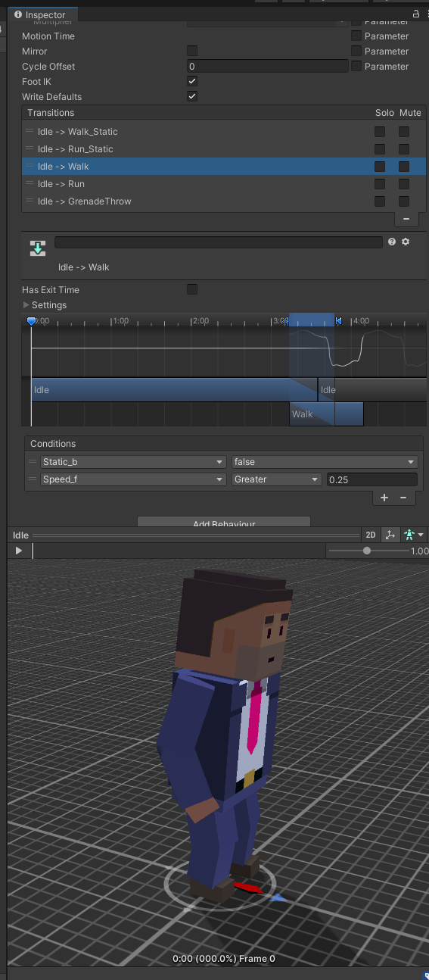Remove selected transition with minus button

tap(406, 219)
